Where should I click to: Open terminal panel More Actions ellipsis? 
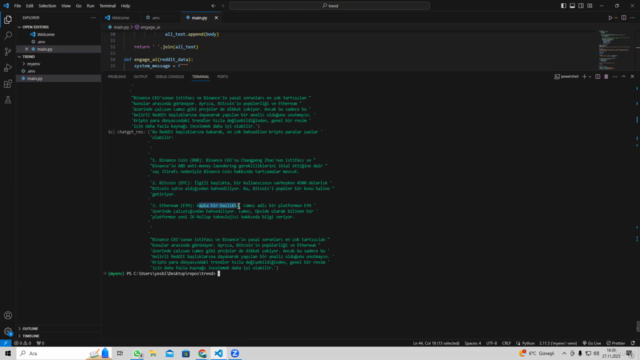(x=615, y=76)
